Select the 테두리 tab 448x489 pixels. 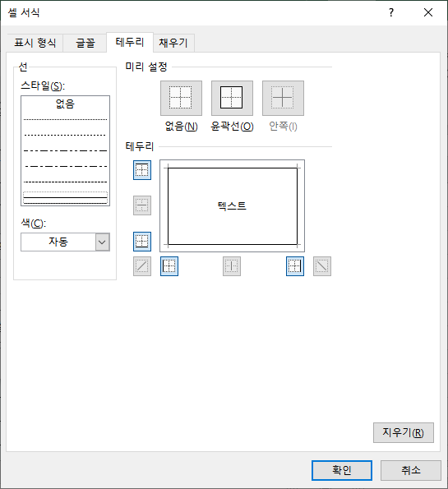click(x=130, y=42)
